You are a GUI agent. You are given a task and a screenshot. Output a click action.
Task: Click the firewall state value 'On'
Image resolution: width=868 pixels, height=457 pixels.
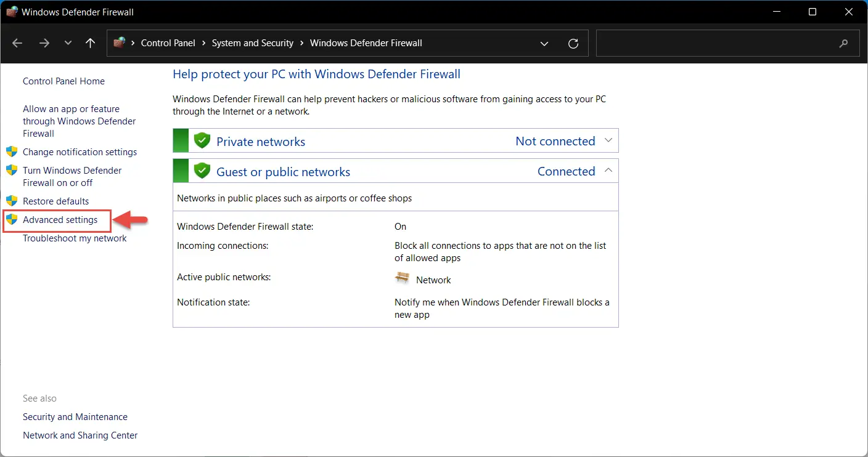coord(401,227)
